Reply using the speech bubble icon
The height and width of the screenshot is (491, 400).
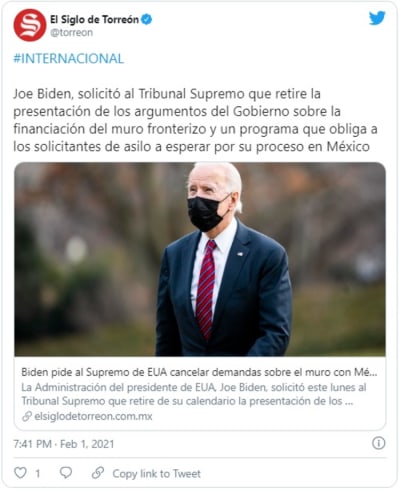[x=66, y=473]
